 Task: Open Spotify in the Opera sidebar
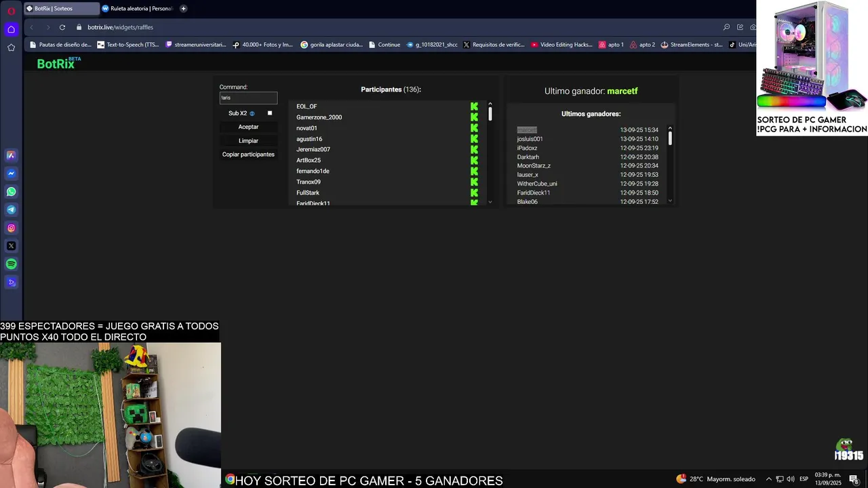click(11, 264)
